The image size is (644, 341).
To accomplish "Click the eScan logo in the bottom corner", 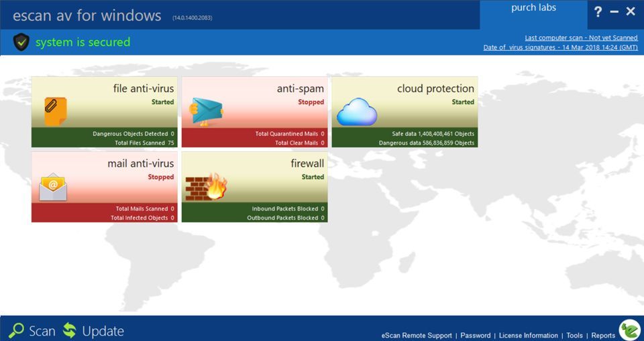I will [x=630, y=330].
